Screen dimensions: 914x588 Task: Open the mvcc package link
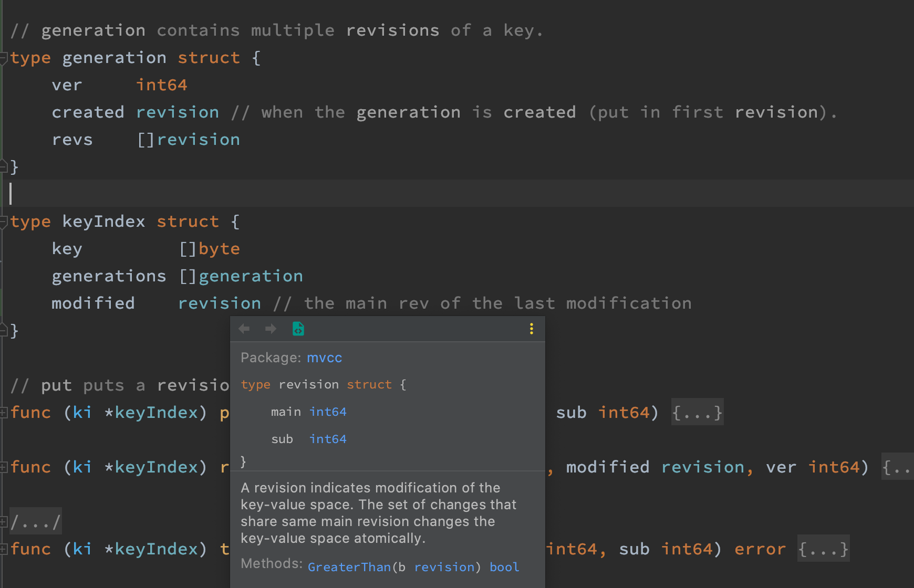[x=324, y=358]
